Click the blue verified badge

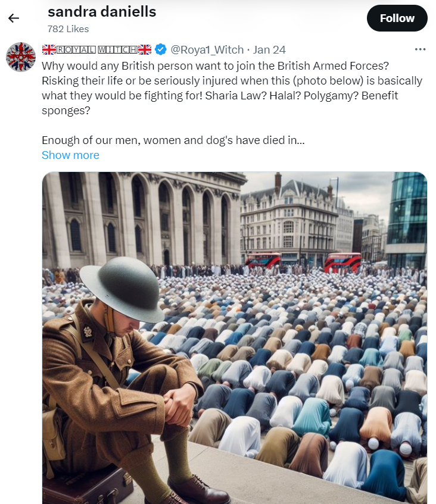pos(161,49)
